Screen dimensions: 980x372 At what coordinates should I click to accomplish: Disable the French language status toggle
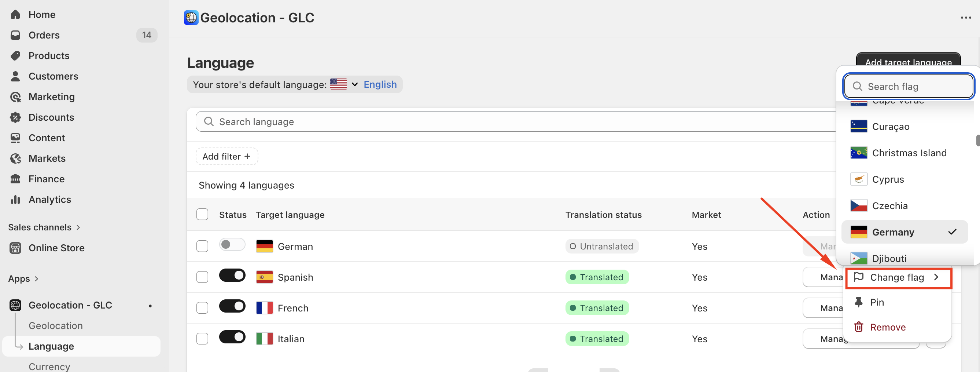click(232, 306)
